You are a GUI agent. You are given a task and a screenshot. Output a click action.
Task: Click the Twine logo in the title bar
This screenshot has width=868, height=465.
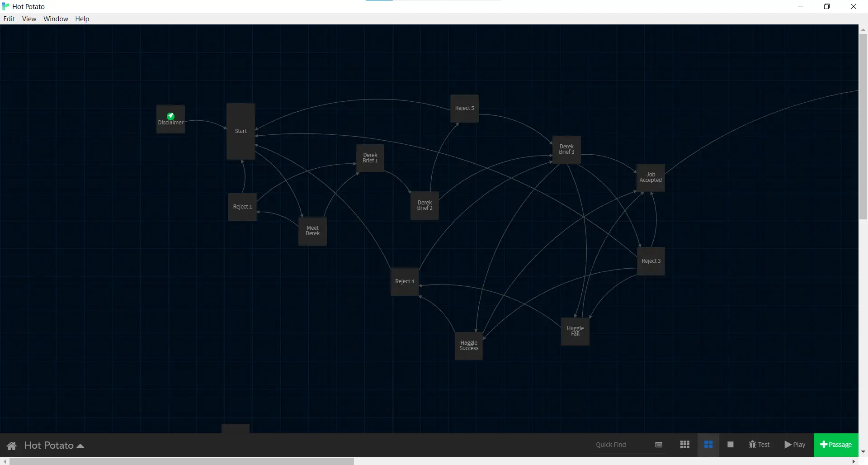pyautogui.click(x=5, y=6)
